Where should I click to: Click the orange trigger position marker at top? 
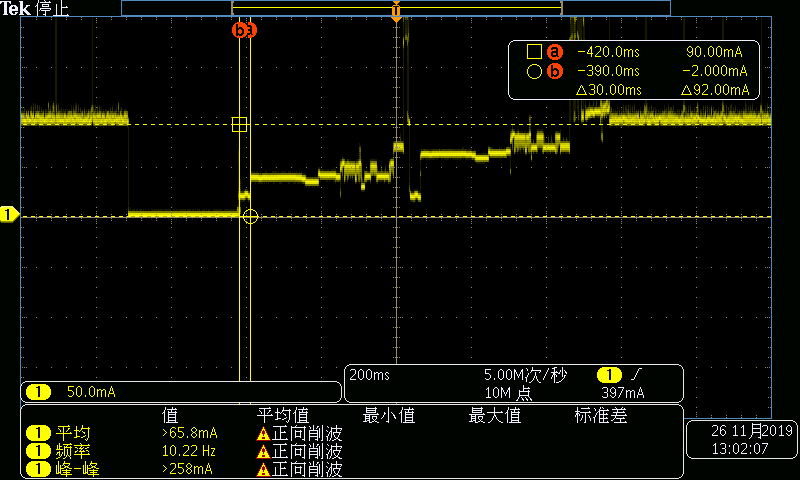(396, 11)
